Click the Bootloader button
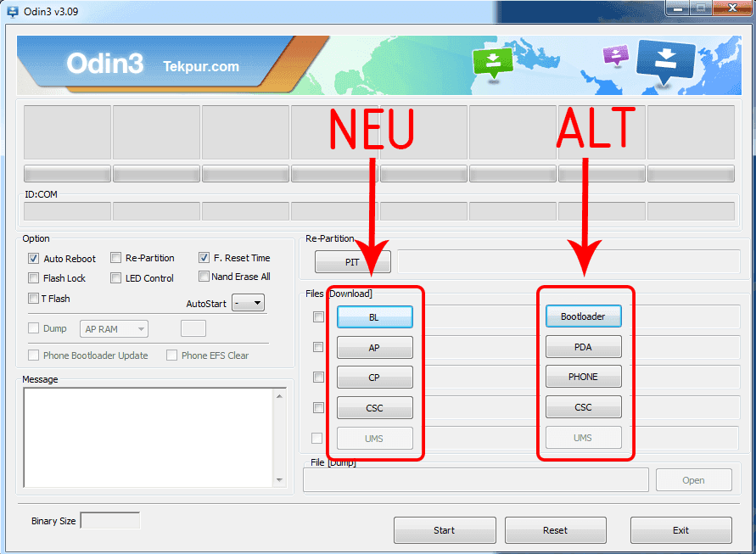This screenshot has height=554, width=756. pos(584,316)
